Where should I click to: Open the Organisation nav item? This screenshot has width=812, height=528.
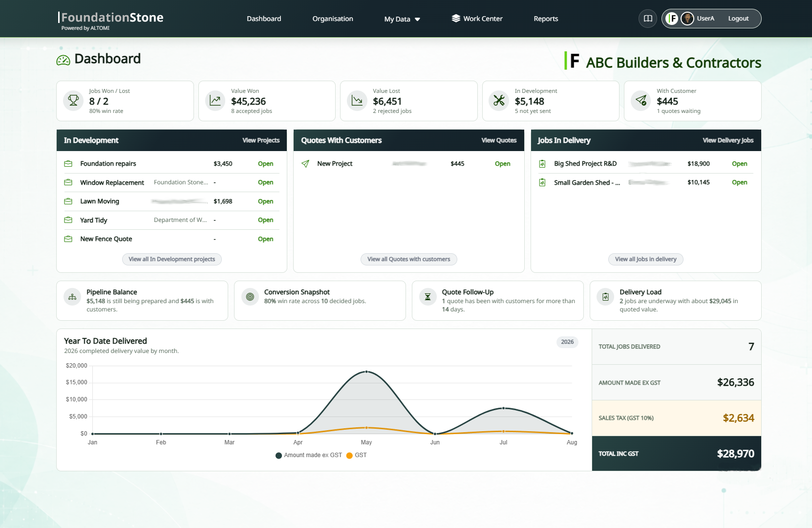point(333,19)
